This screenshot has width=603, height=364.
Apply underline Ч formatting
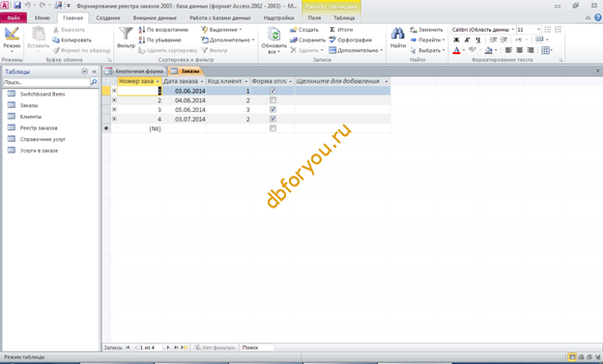(x=477, y=40)
